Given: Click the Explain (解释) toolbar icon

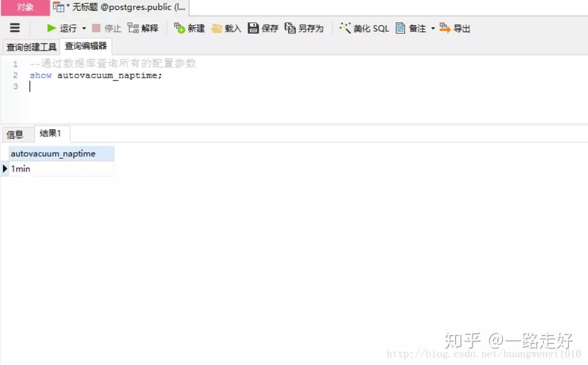Looking at the screenshot, I should coord(133,28).
